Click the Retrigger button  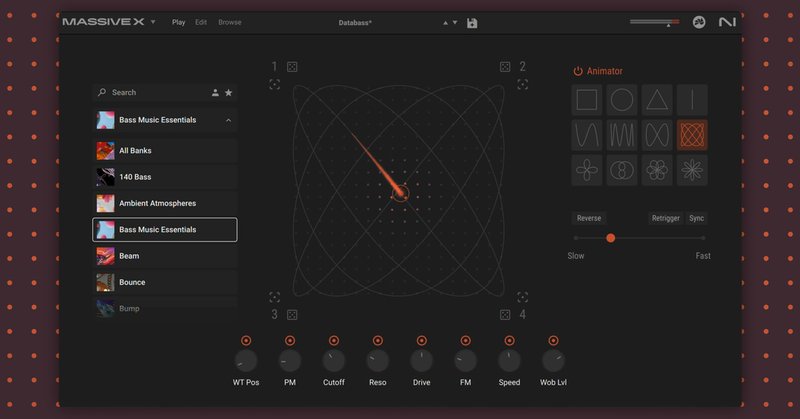666,218
